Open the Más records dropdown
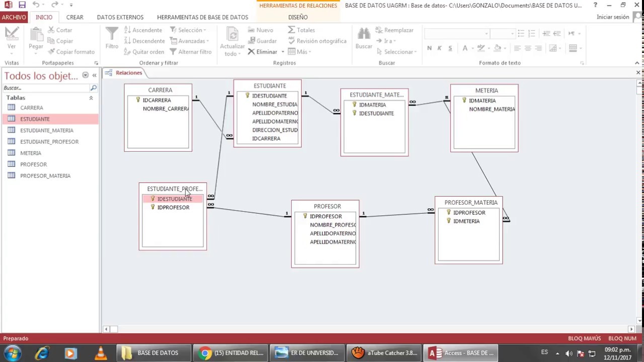 [300, 52]
